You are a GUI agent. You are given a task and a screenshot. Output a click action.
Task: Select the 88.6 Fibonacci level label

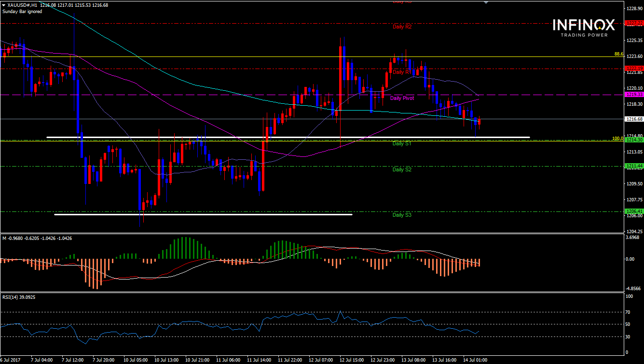[619, 54]
